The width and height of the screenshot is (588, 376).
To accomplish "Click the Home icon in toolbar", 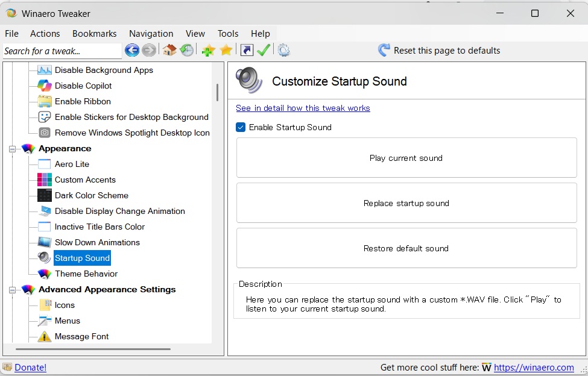I will [x=169, y=51].
